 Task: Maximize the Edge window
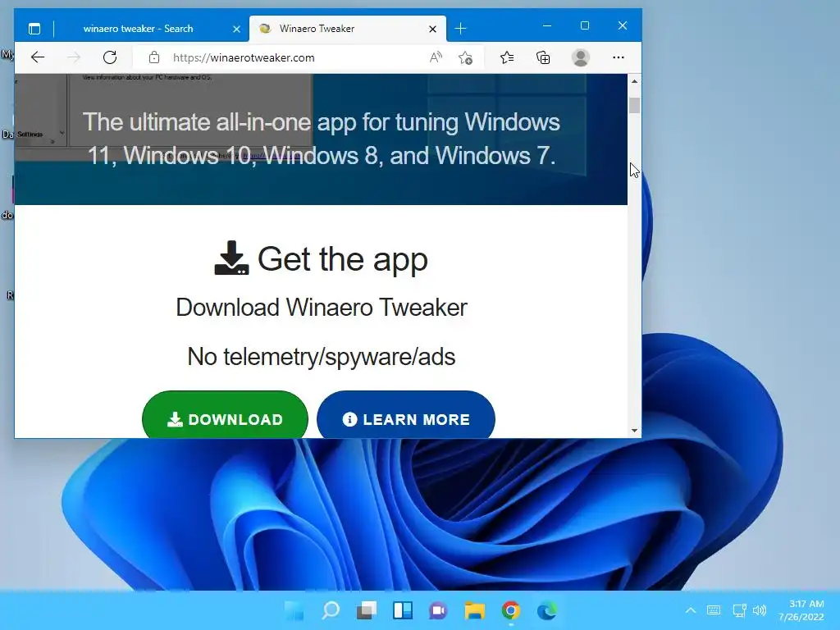[585, 25]
